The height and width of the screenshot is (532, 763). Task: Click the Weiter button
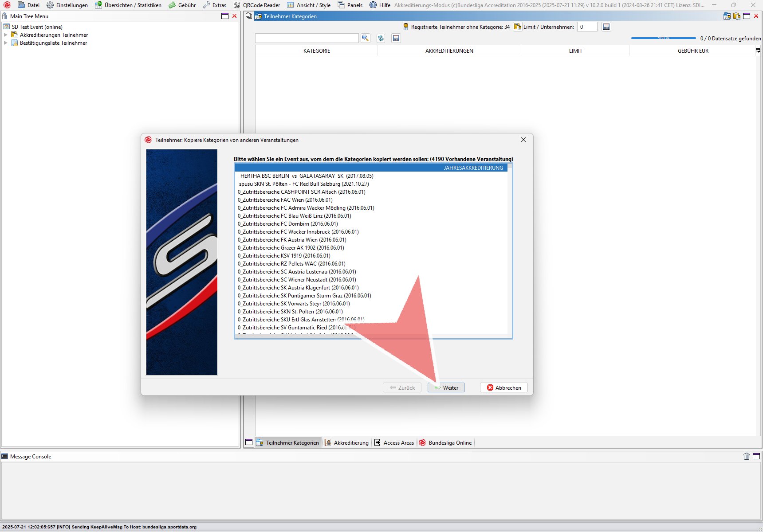(446, 387)
